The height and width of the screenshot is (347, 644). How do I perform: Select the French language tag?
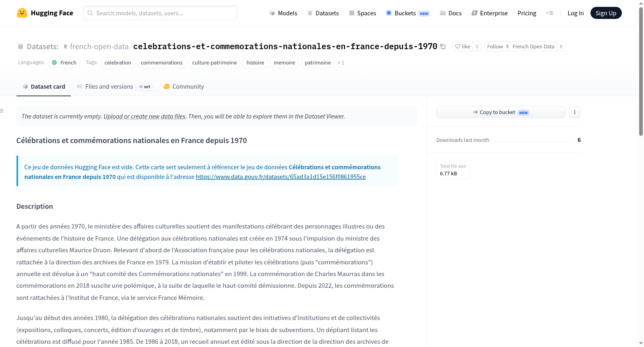(64, 62)
